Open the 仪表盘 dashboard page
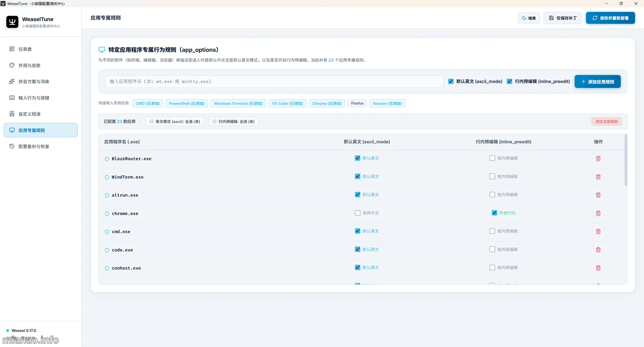The width and height of the screenshot is (644, 347). pos(41,49)
